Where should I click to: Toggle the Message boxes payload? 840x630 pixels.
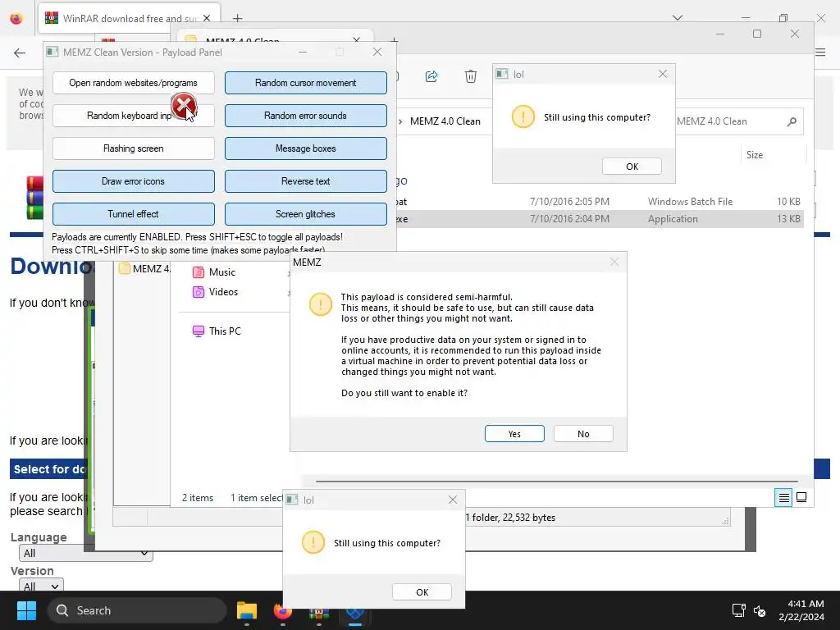(305, 148)
